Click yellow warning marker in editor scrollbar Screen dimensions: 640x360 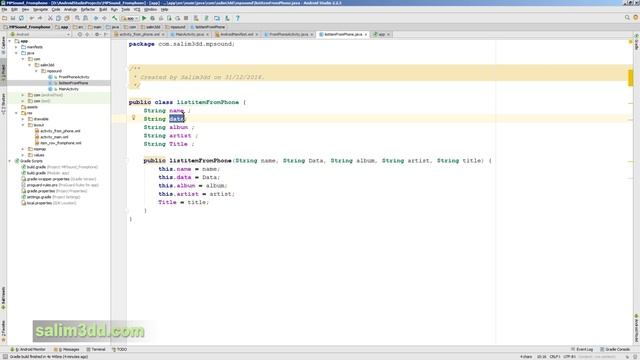pos(631,78)
